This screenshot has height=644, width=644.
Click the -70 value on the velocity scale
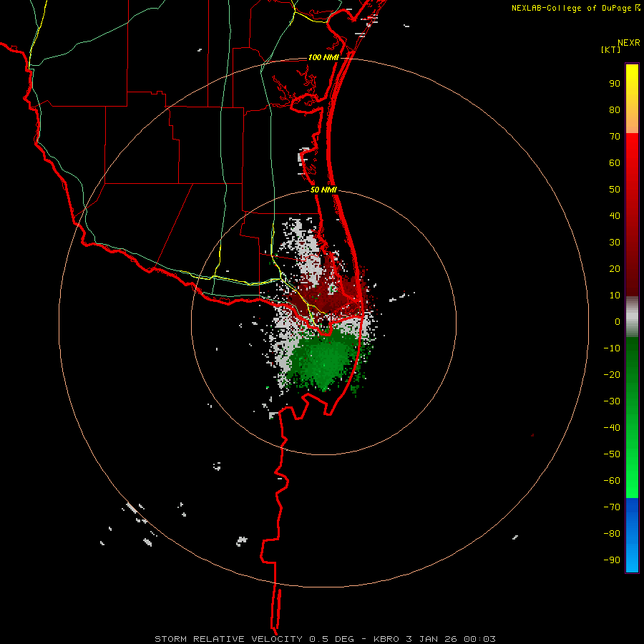coord(612,507)
